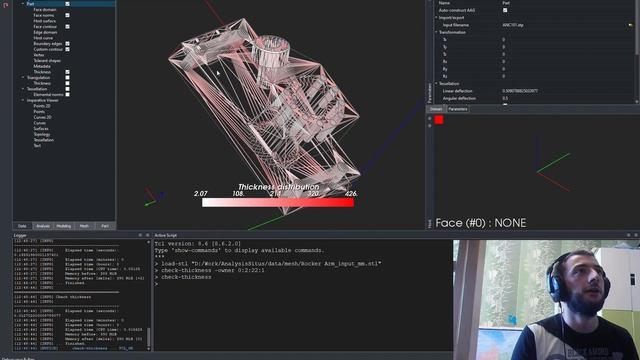Toggle the Face norms checkbox
The height and width of the screenshot is (360, 640).
(67, 15)
